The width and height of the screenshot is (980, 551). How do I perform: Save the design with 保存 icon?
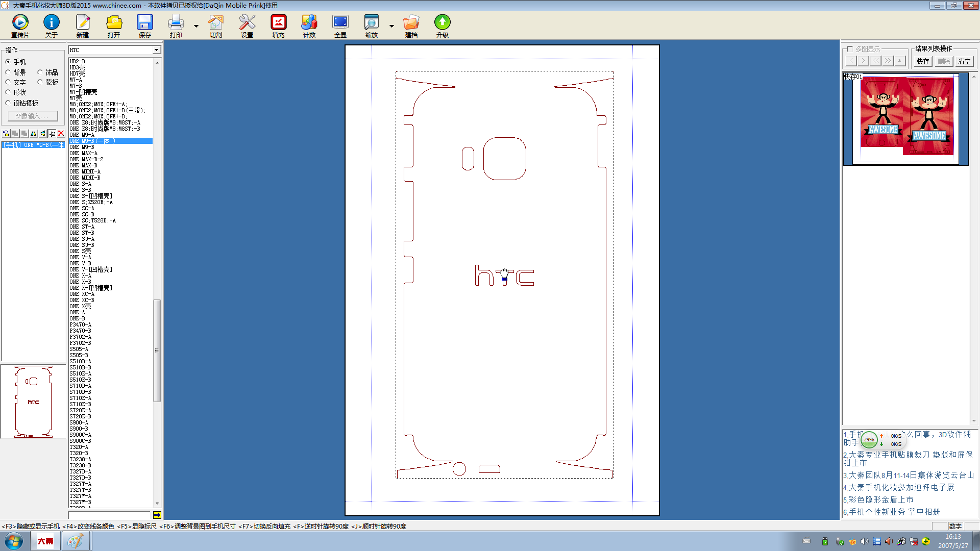pyautogui.click(x=145, y=26)
